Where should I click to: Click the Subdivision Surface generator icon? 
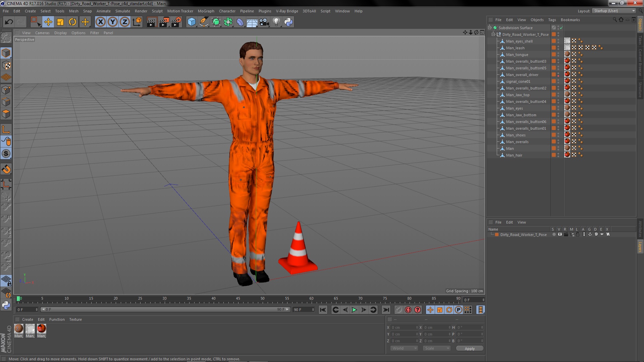pos(216,22)
